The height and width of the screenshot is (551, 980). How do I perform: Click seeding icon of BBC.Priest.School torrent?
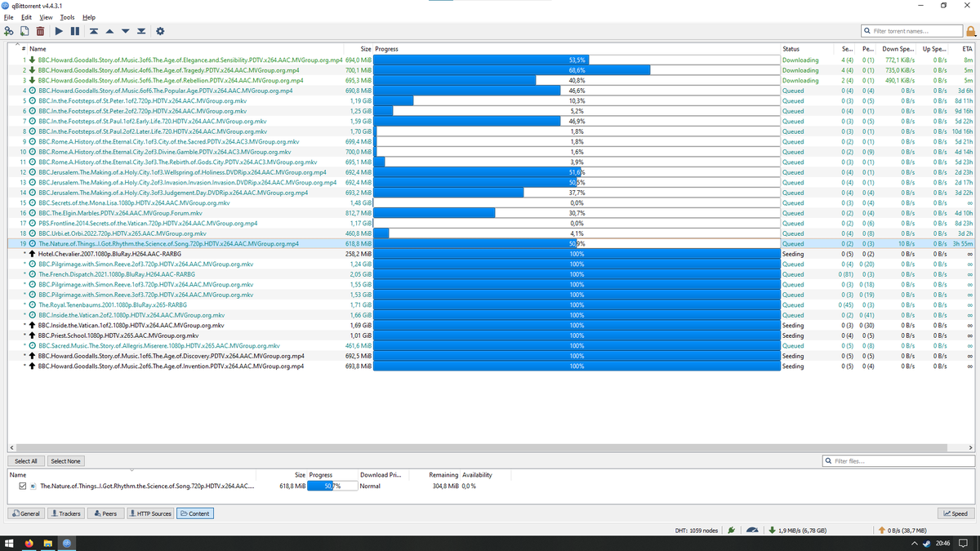31,335
